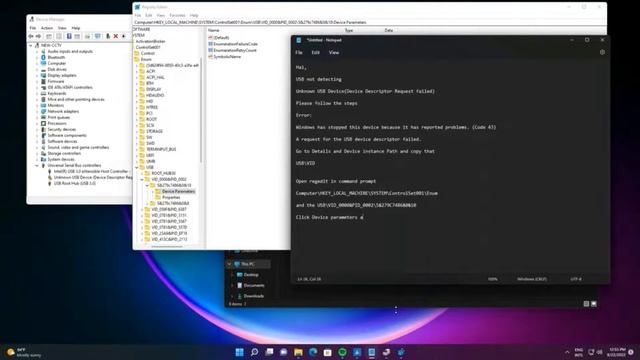Open the Windows Start menu
The height and width of the screenshot is (360, 640).
click(x=240, y=352)
